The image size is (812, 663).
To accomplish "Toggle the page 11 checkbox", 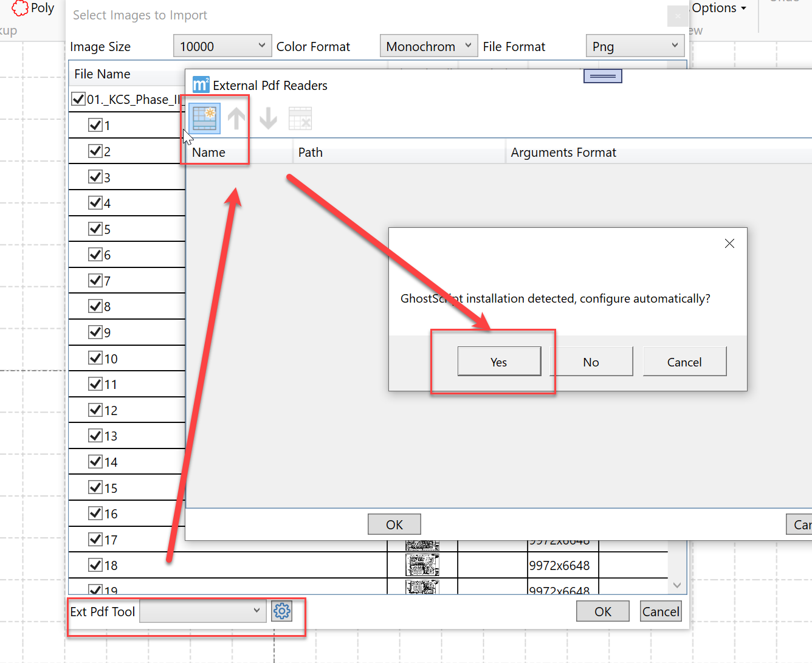I will point(95,383).
